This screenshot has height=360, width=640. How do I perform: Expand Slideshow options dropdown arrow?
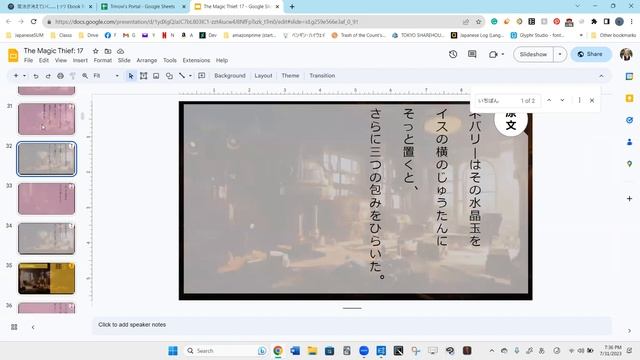(x=560, y=54)
